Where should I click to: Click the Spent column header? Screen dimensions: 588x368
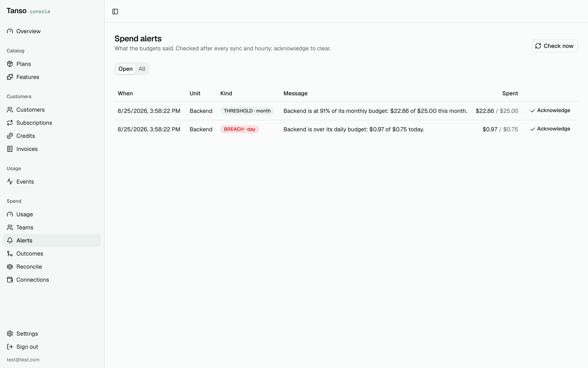click(x=510, y=93)
